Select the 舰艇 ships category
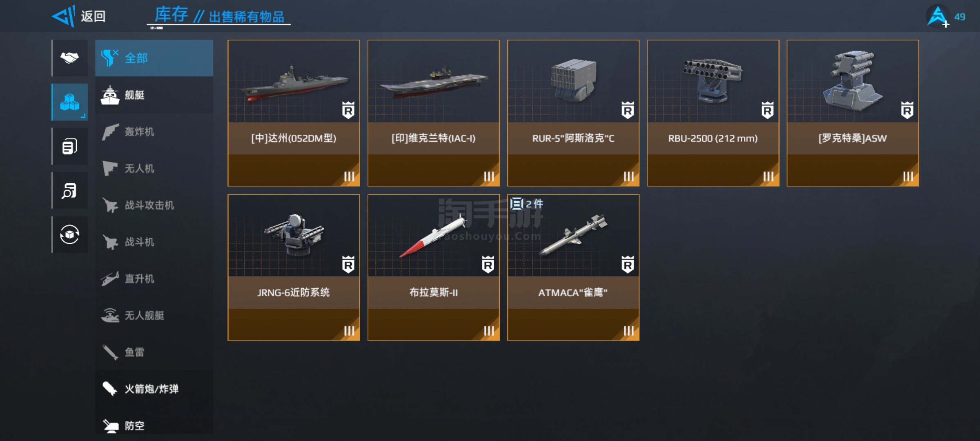This screenshot has height=441, width=980. tap(154, 95)
